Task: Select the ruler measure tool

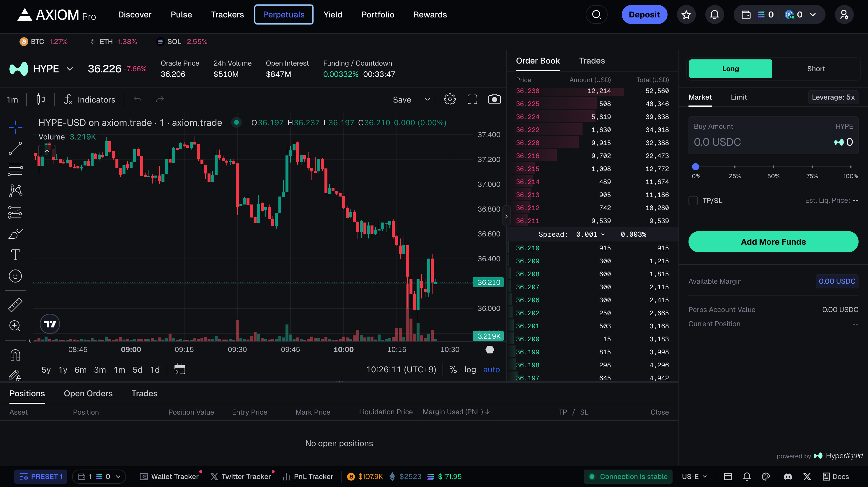Action: click(x=15, y=305)
